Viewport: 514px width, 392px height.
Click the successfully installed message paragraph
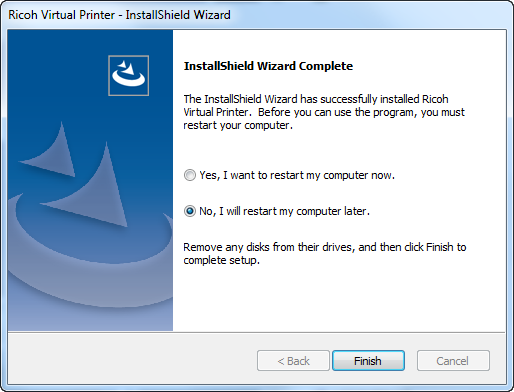[x=324, y=112]
